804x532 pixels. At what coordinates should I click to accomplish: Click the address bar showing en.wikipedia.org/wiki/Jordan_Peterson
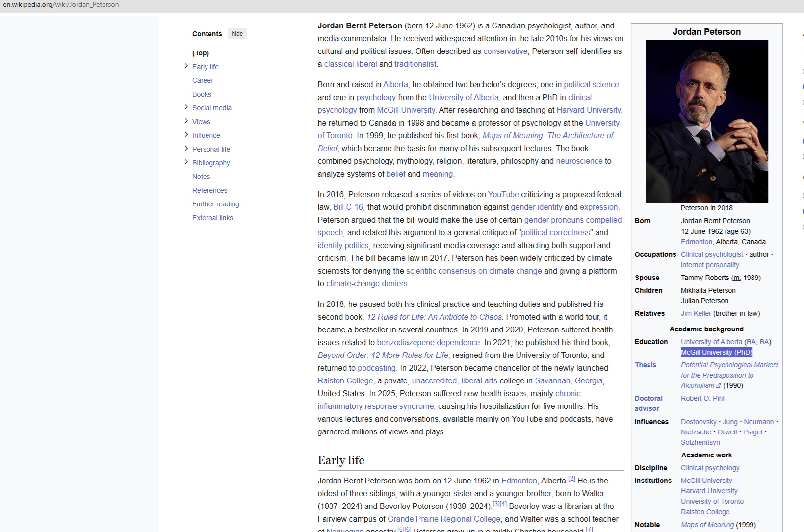click(61, 5)
